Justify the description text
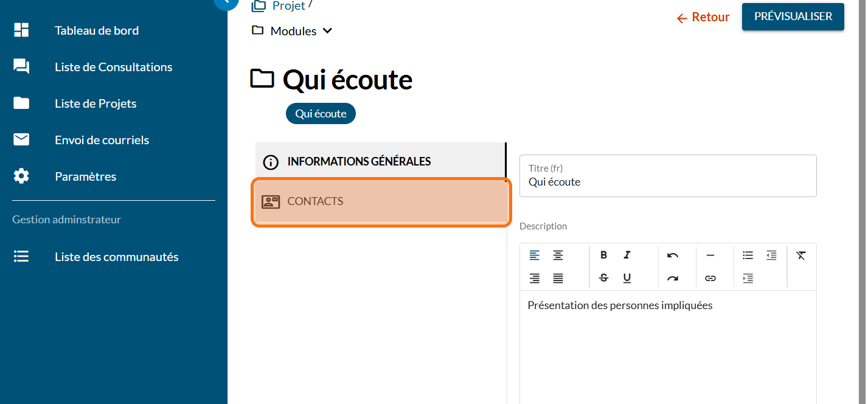 click(558, 278)
